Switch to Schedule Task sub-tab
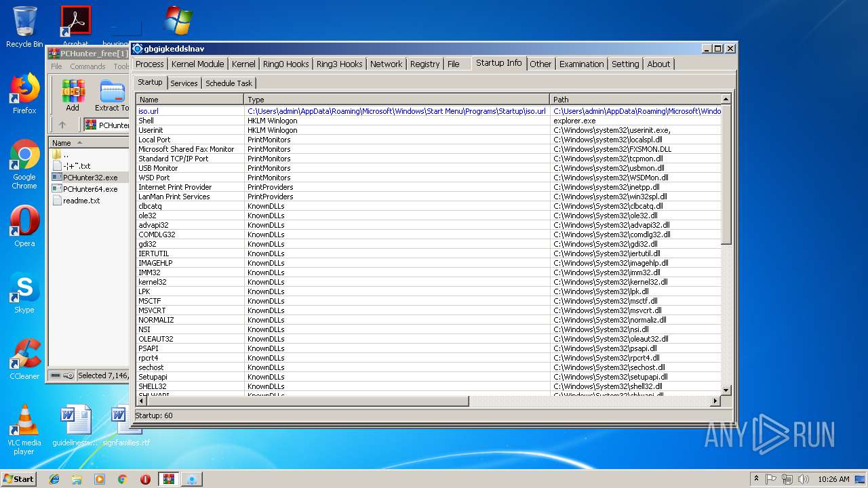The height and width of the screenshot is (488, 868). 229,83
